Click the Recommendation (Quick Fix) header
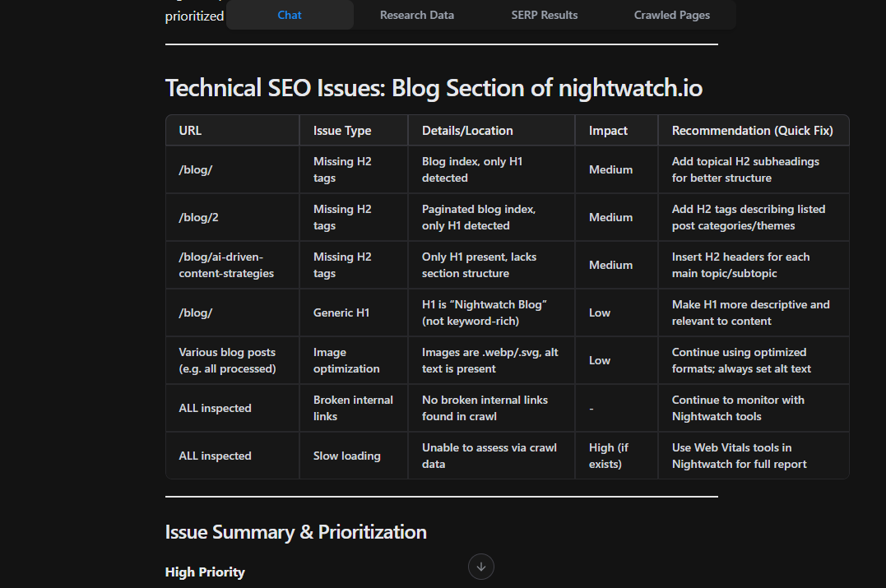The height and width of the screenshot is (588, 886). 753,130
